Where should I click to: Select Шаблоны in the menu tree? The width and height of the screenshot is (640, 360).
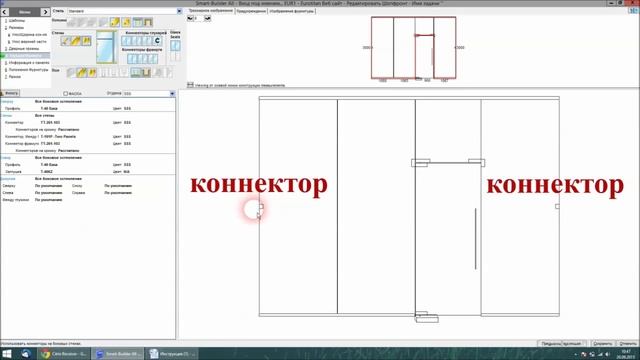pos(17,20)
